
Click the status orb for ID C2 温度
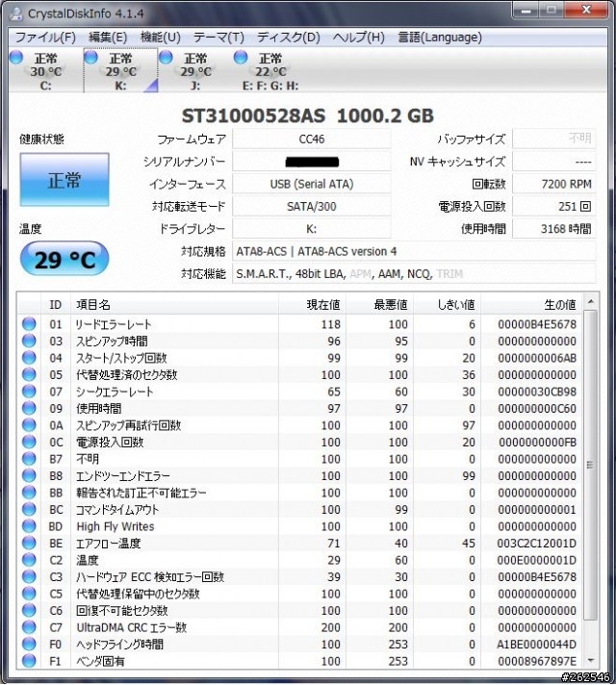[x=29, y=560]
